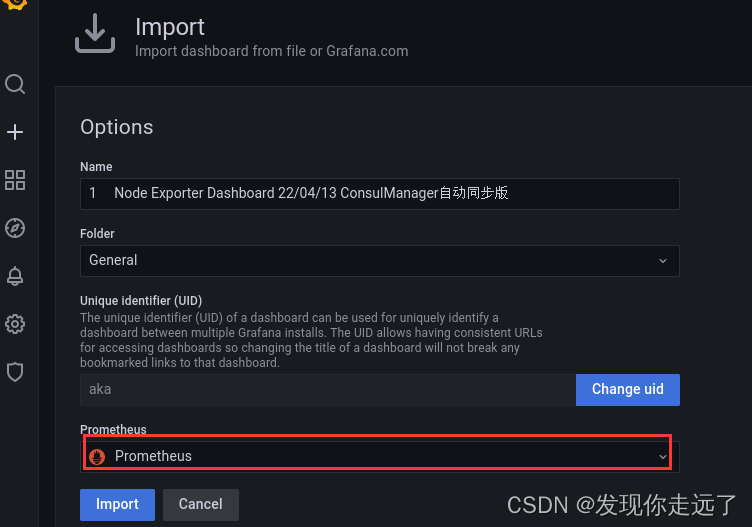The width and height of the screenshot is (752, 527).
Task: Open the Server Admin shield icon
Action: pos(15,372)
